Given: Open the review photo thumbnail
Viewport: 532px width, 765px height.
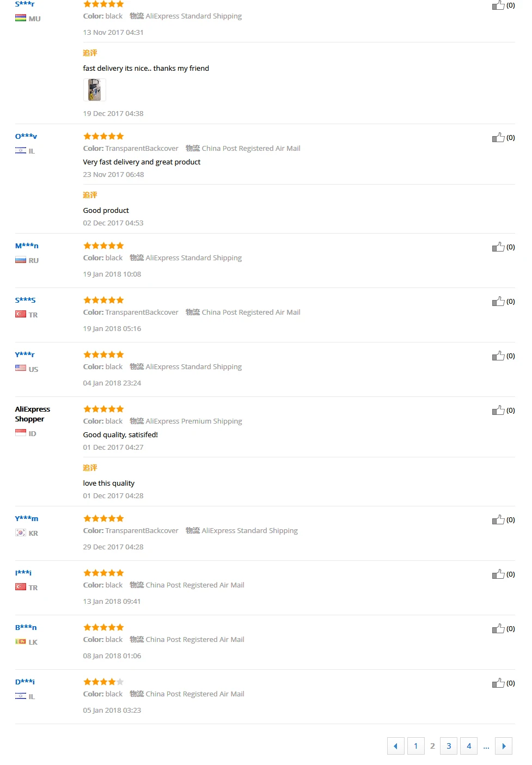Looking at the screenshot, I should (x=95, y=90).
